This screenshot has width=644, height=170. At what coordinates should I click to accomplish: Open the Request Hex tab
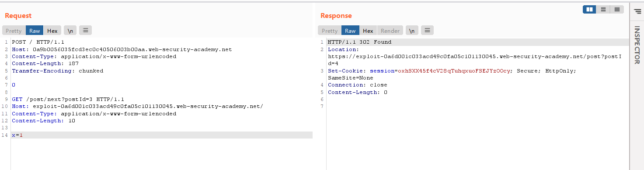tap(52, 31)
